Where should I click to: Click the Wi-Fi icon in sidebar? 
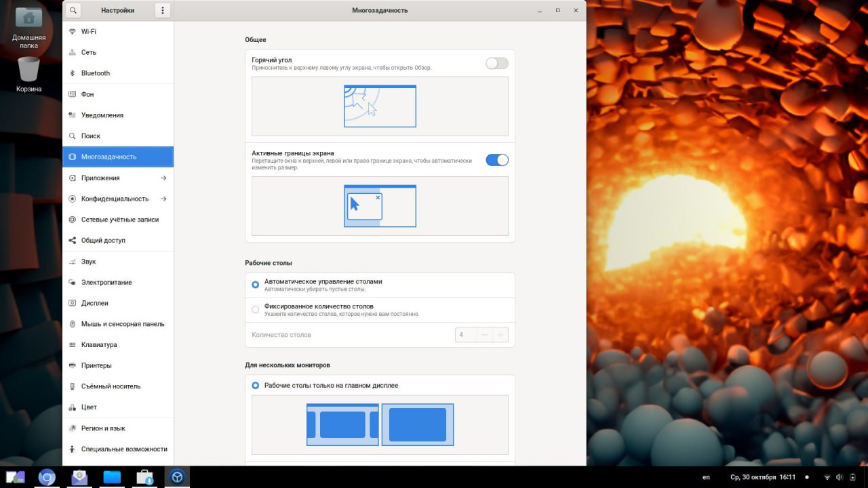coord(73,31)
